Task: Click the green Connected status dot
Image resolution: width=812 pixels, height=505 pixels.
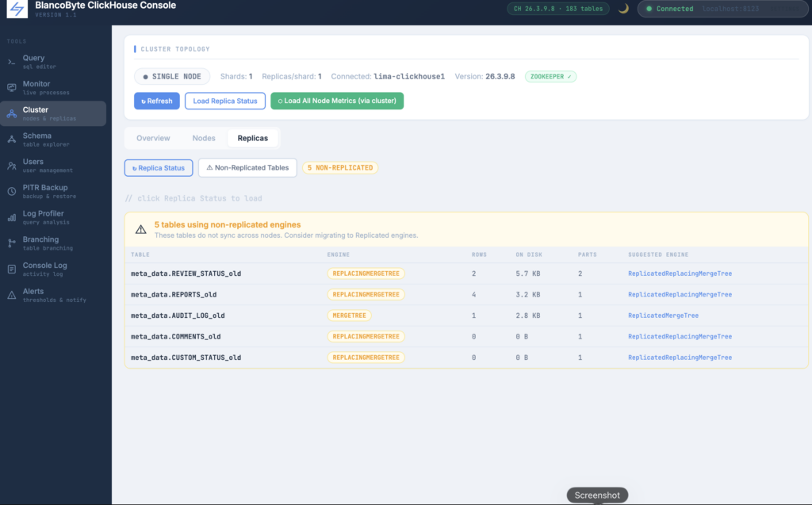Action: pos(649,9)
